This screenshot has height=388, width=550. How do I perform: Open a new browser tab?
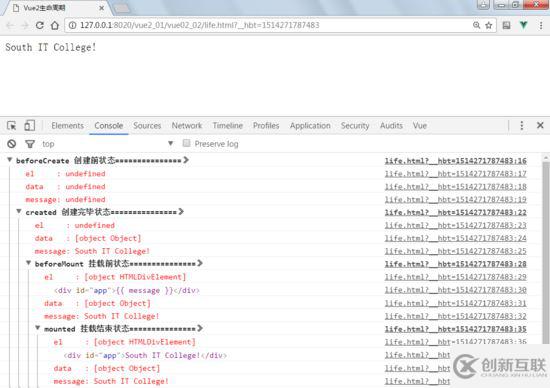coord(122,8)
